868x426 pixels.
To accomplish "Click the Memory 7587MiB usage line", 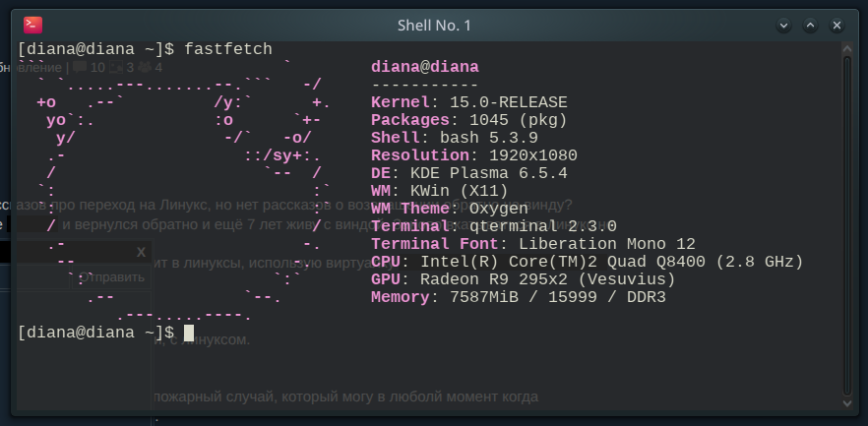I will [518, 297].
